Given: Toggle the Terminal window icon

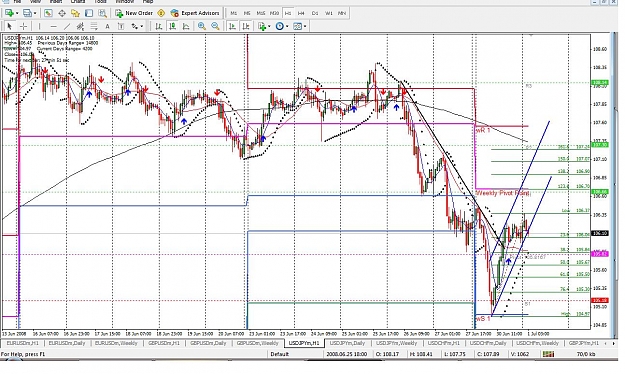Looking at the screenshot, I should [89, 13].
